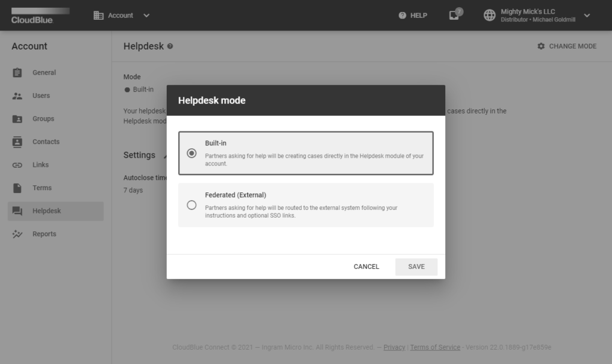
Task: Open the notifications icon with badge
Action: [454, 15]
